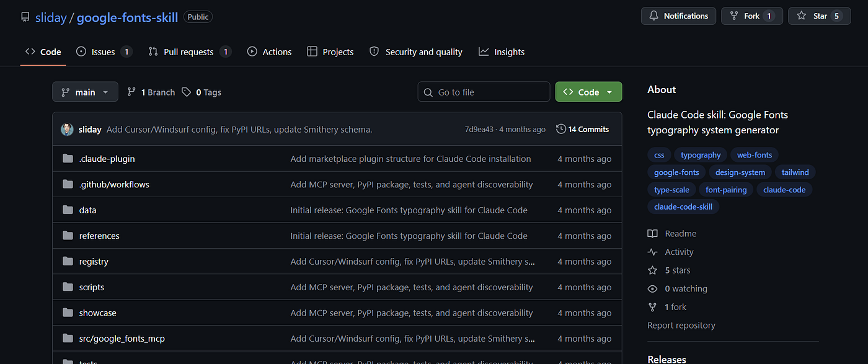Open commit 'Add marketplace plugin structure' message

pyautogui.click(x=410, y=159)
